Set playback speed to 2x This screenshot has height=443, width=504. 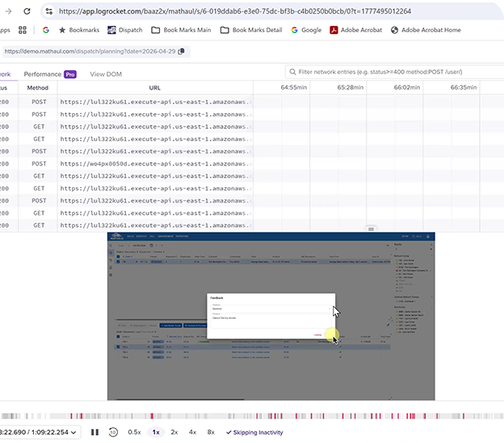click(x=174, y=432)
